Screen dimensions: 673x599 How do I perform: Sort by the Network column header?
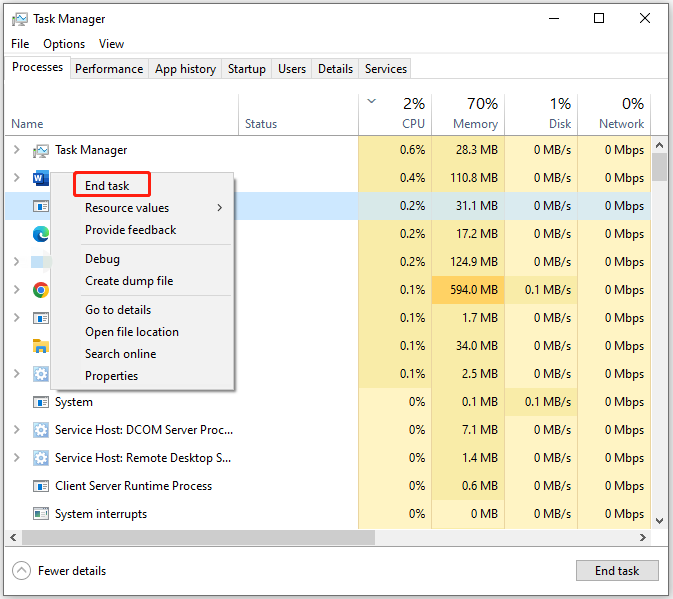614,115
